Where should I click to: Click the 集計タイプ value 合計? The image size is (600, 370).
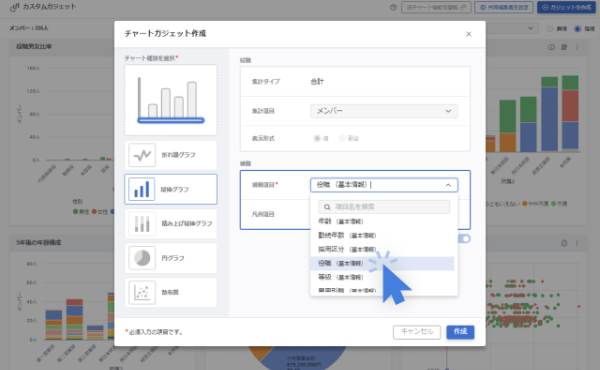click(317, 81)
